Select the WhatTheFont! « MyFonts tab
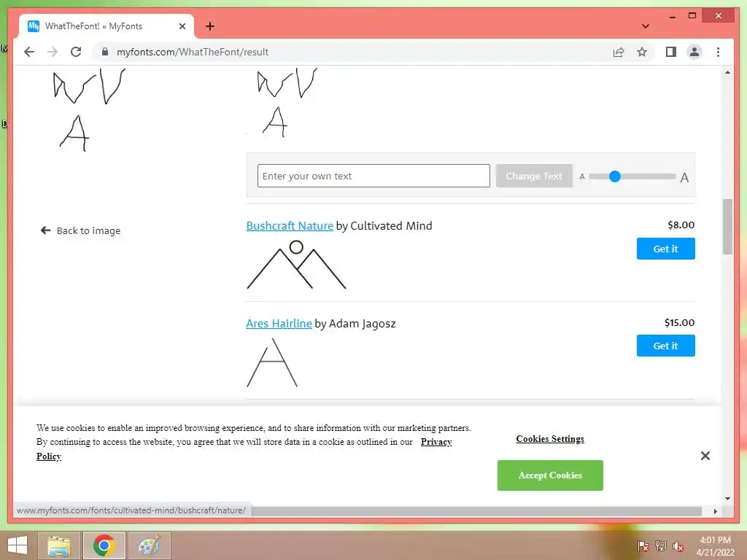This screenshot has width=747, height=560. [x=107, y=26]
